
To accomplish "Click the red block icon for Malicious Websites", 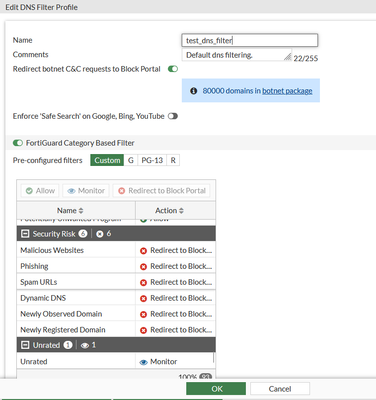I will 143,251.
